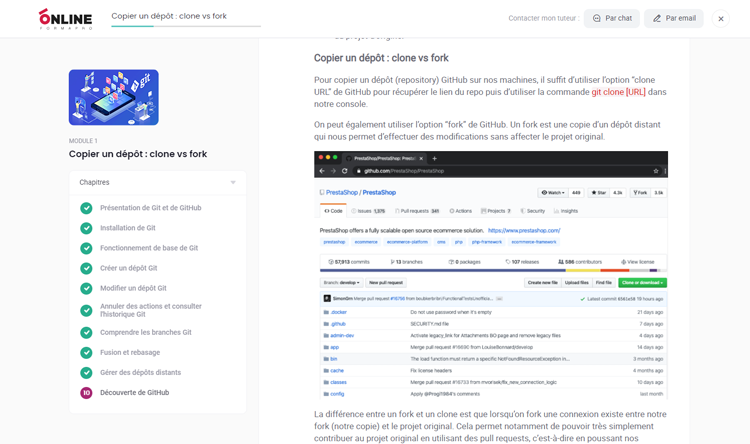Click the php-framework topic tag in screenshot
The image size is (750, 444).
point(486,242)
